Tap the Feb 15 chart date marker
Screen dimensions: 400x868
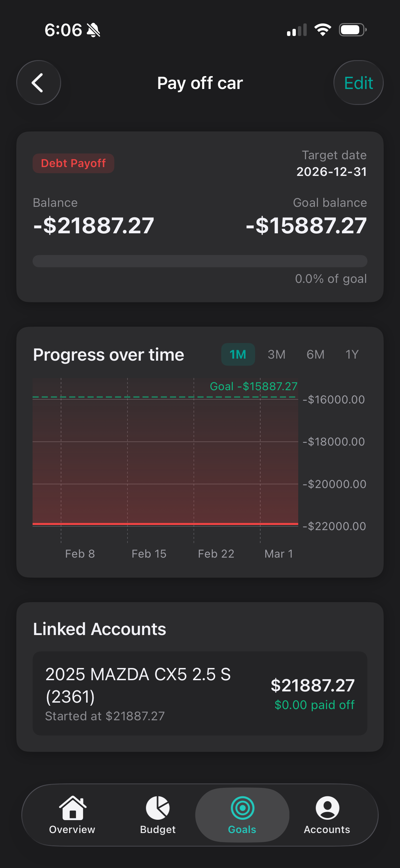click(x=149, y=554)
